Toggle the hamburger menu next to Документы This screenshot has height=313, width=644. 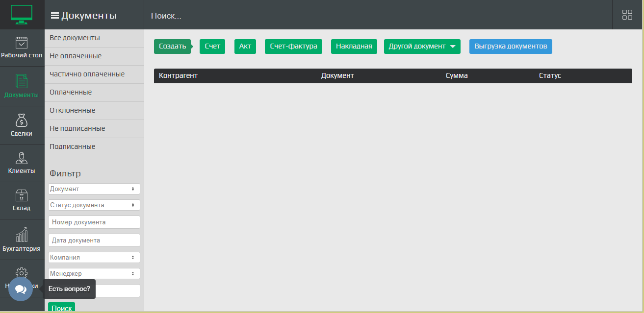[55, 16]
